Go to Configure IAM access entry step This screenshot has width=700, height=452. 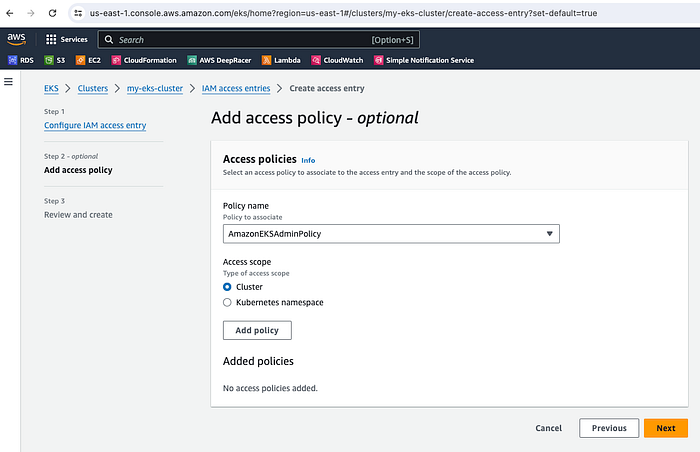click(x=95, y=126)
